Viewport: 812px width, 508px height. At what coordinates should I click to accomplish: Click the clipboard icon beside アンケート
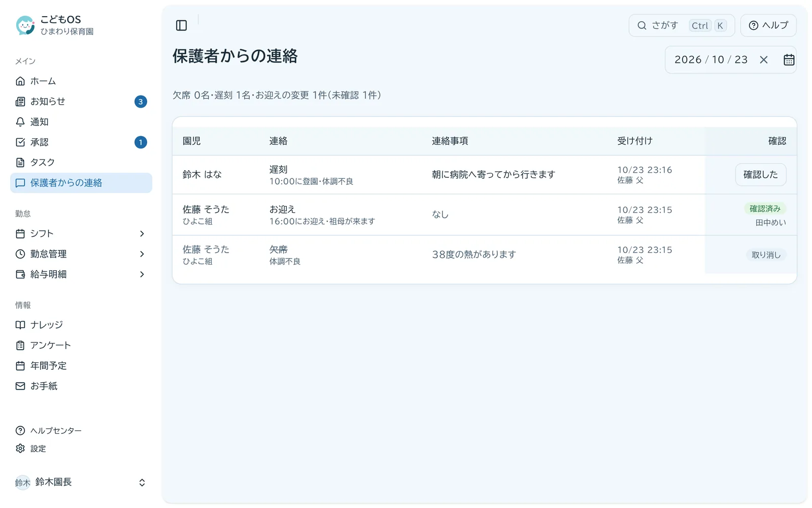(x=20, y=345)
